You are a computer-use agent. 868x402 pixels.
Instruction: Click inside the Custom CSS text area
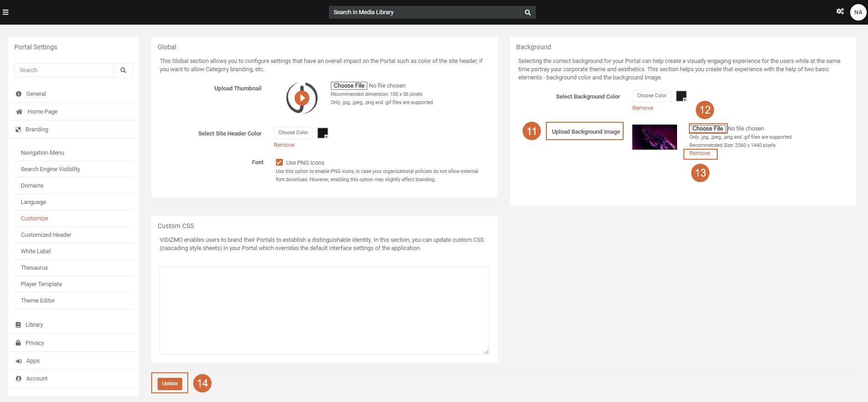[324, 310]
